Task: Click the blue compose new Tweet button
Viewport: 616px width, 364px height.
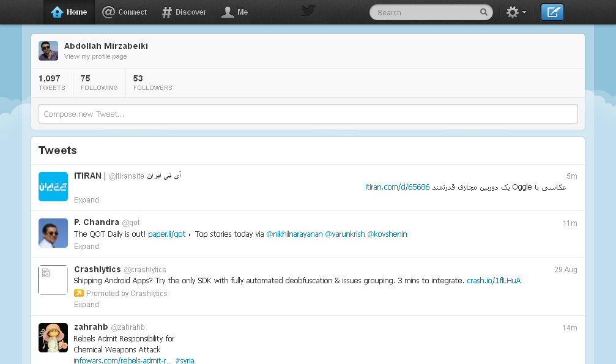Action: (552, 12)
